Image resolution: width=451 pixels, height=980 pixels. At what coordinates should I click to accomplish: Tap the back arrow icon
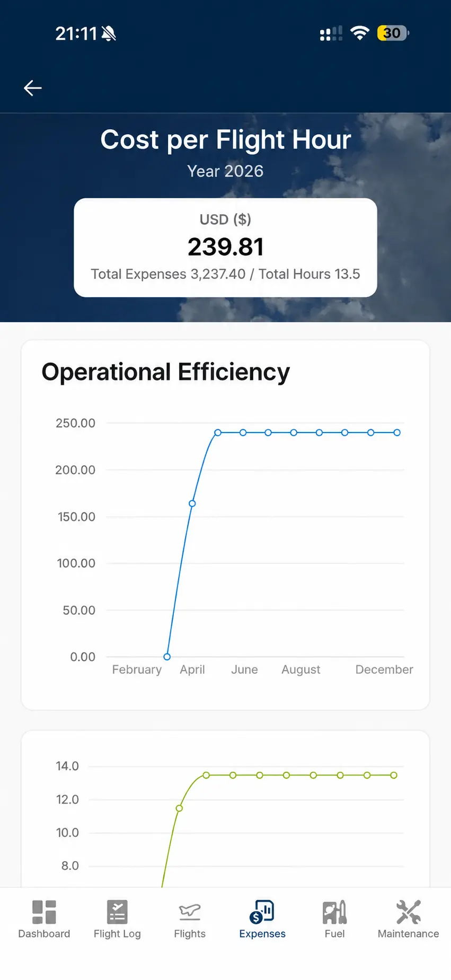coord(33,88)
